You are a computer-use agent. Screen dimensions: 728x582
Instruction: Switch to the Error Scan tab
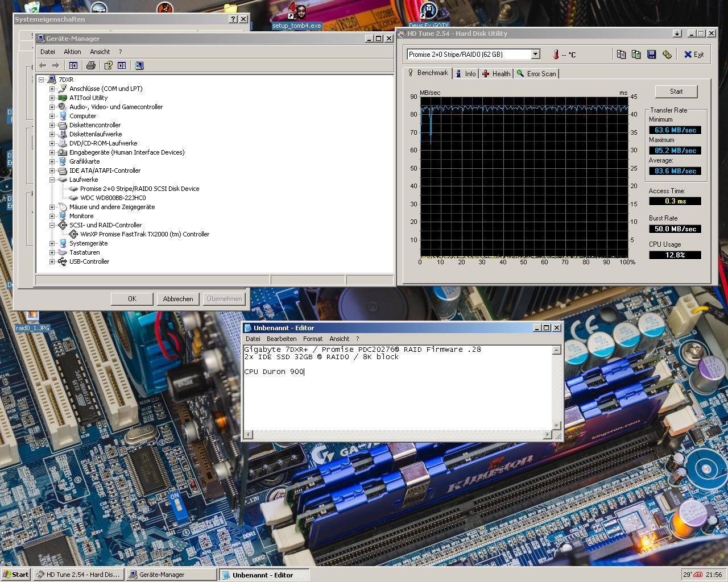click(x=536, y=74)
